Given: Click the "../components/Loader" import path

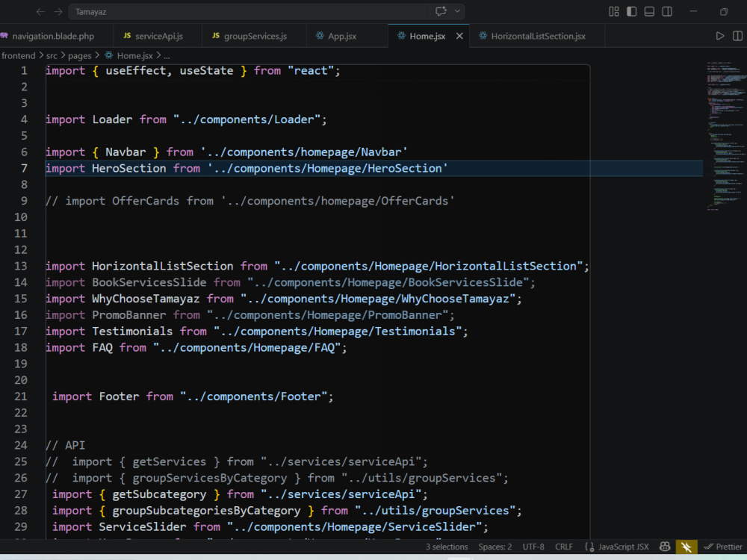Looking at the screenshot, I should 247,119.
